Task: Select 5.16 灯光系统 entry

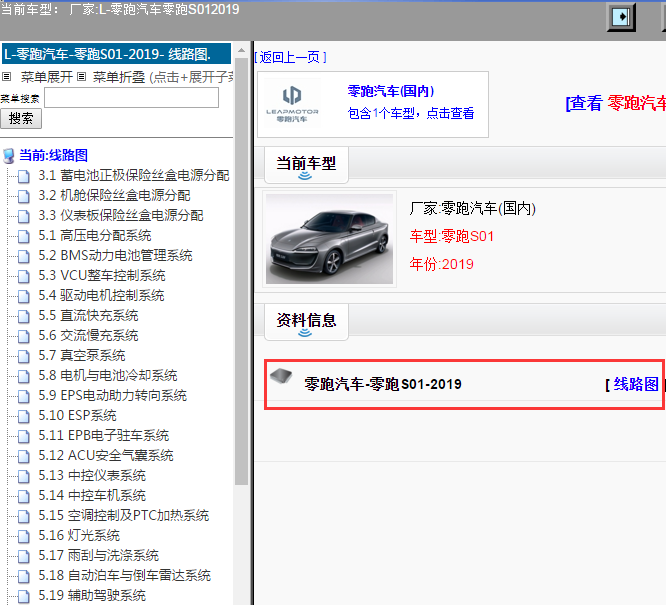Action: [x=79, y=535]
